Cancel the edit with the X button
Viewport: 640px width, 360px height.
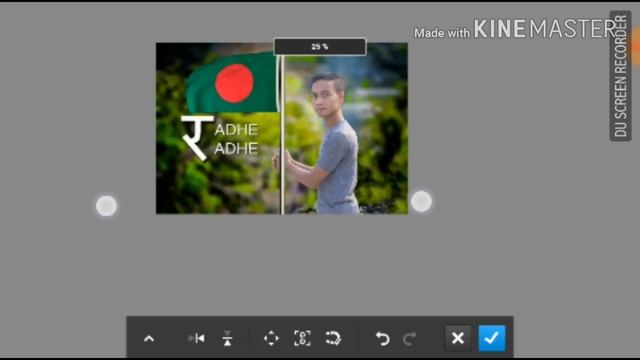pos(458,338)
